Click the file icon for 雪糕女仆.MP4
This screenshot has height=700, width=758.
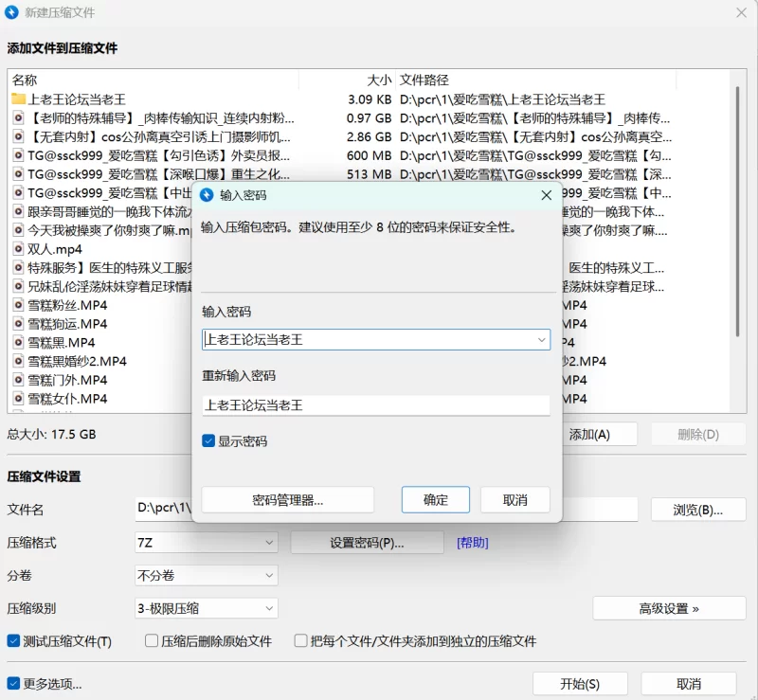[x=18, y=399]
